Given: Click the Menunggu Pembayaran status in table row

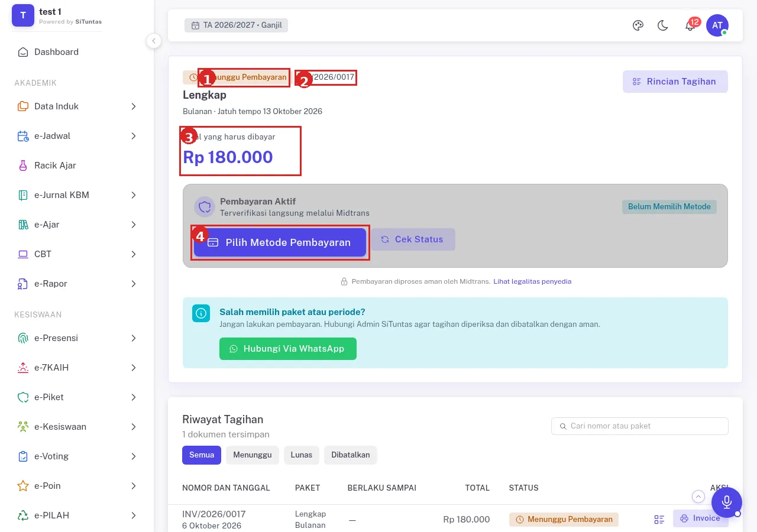Looking at the screenshot, I should pos(564,520).
